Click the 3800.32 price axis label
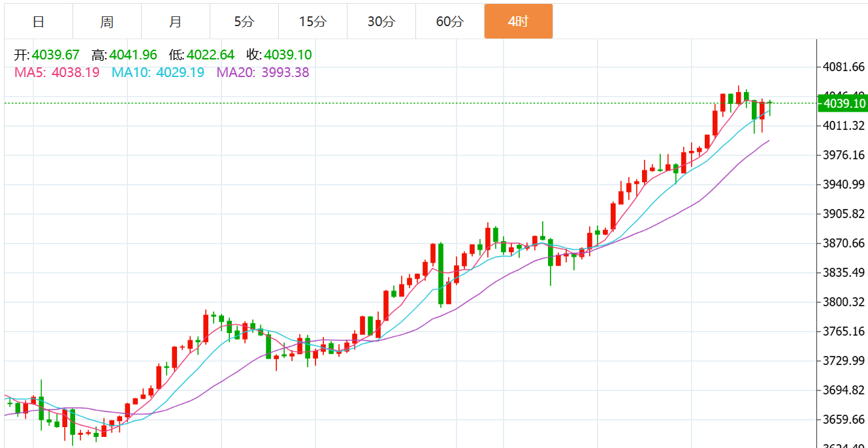The height and width of the screenshot is (448, 868). tap(844, 302)
